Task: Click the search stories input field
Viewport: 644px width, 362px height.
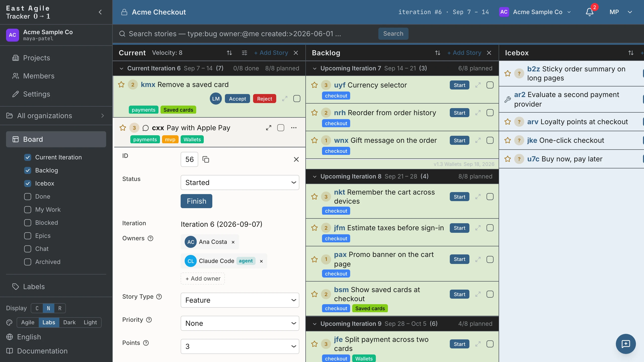Action: 247,34
